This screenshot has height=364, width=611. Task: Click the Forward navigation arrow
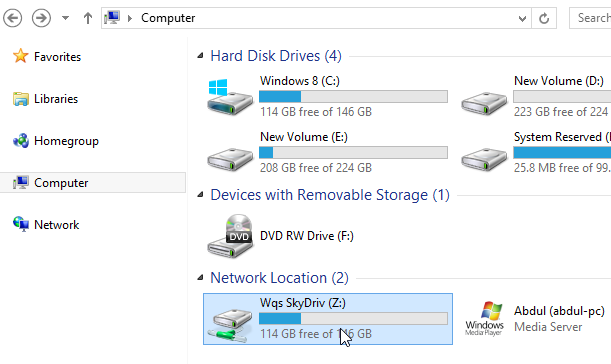[x=41, y=18]
